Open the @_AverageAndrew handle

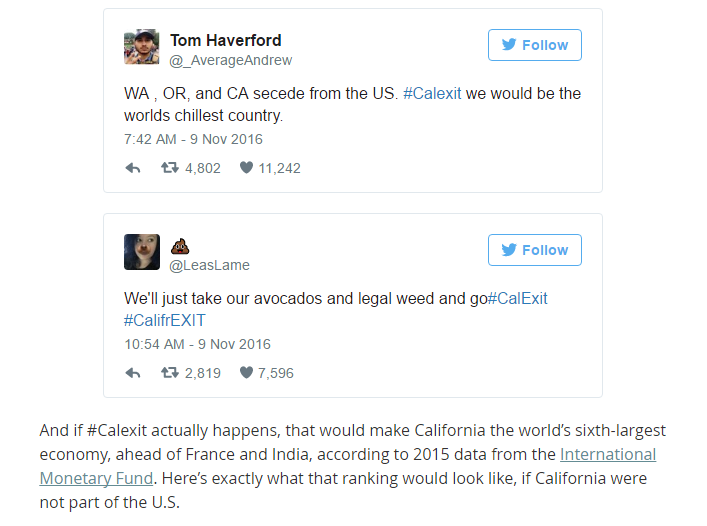pyautogui.click(x=230, y=60)
